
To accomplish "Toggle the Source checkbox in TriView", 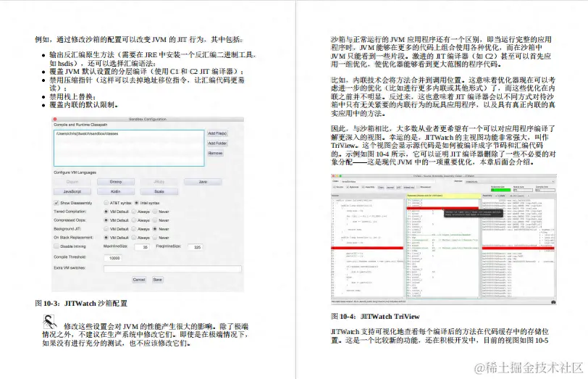I will pos(334,187).
